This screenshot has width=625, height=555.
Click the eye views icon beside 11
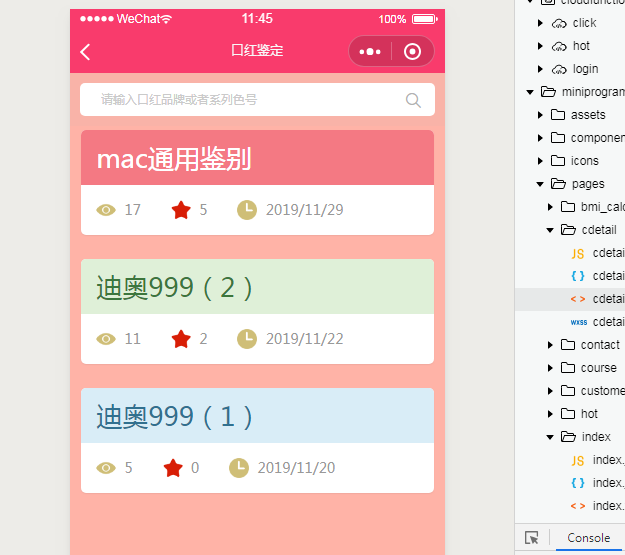[x=106, y=339]
